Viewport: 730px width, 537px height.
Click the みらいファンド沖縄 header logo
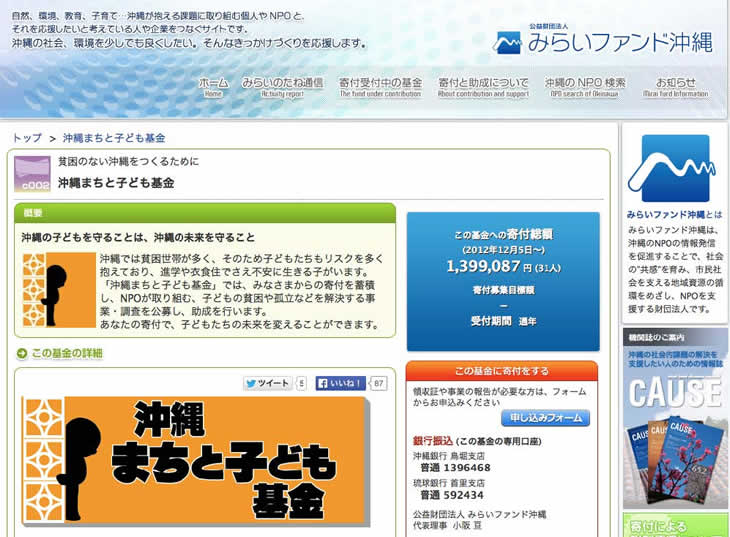603,42
